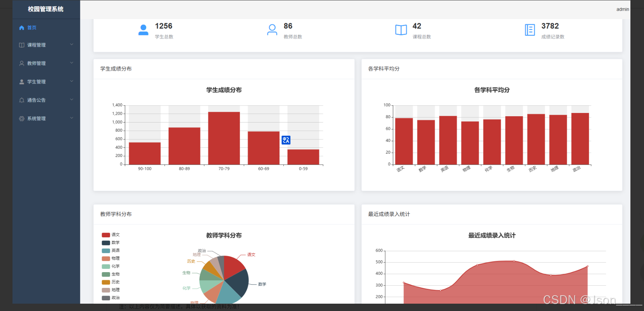Image resolution: width=644 pixels, height=311 pixels.
Task: Click the 80-89 score bar
Action: [184, 146]
